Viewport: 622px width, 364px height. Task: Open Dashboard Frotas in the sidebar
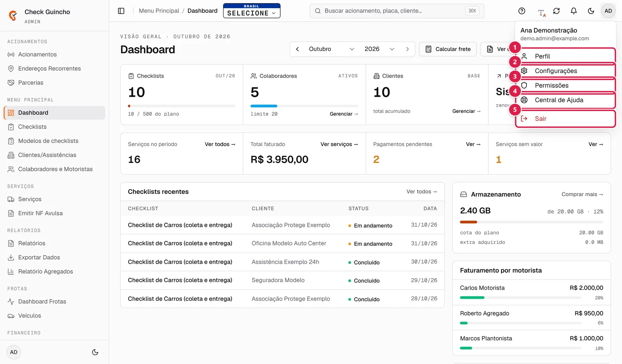click(54, 301)
